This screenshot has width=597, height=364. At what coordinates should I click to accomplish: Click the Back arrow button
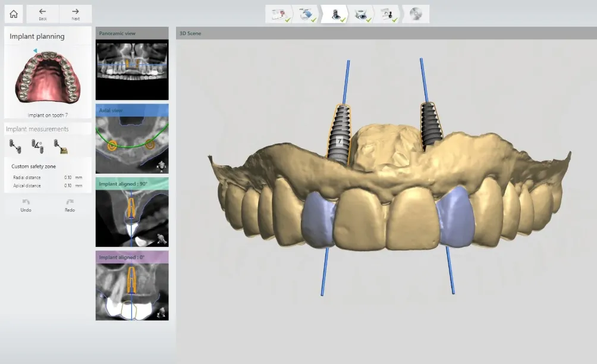pos(43,14)
